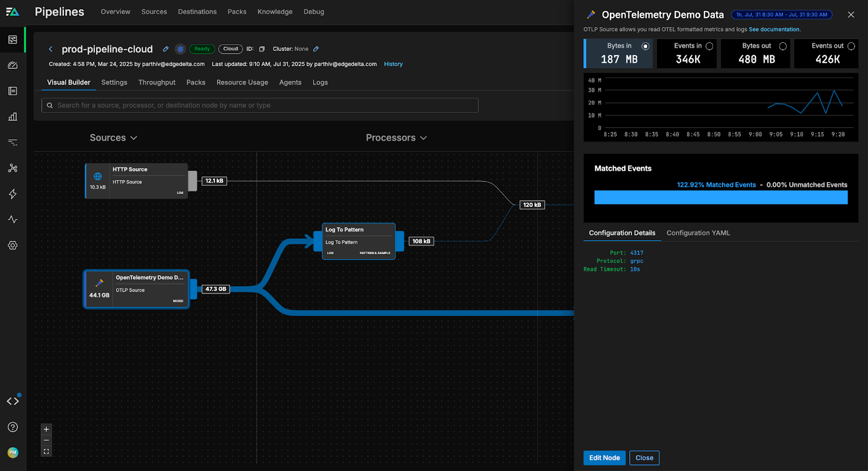
Task: Open the code editor icon in sidebar
Action: tap(13, 401)
